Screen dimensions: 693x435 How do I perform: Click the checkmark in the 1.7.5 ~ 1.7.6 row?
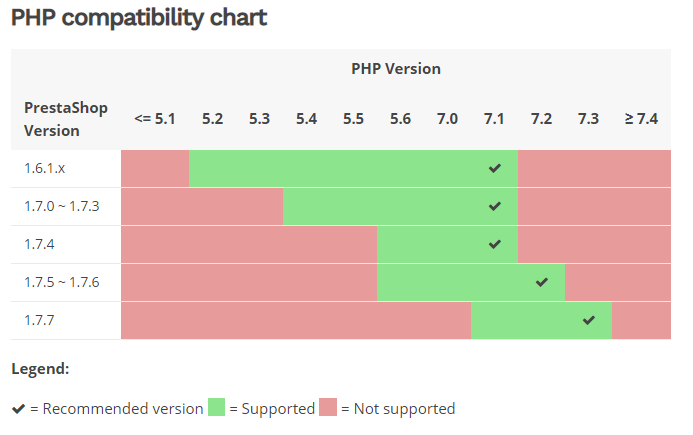tap(541, 282)
